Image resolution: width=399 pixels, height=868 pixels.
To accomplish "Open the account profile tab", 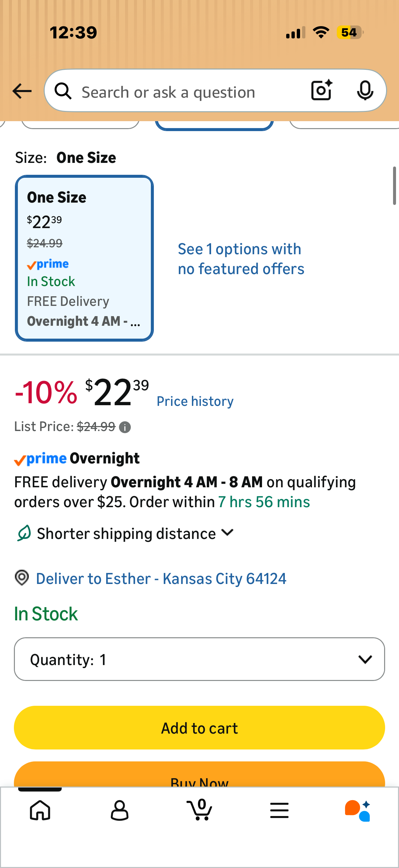I will point(119,810).
